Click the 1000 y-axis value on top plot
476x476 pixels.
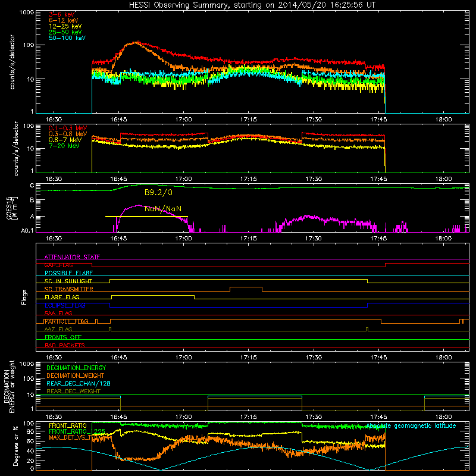point(27,12)
